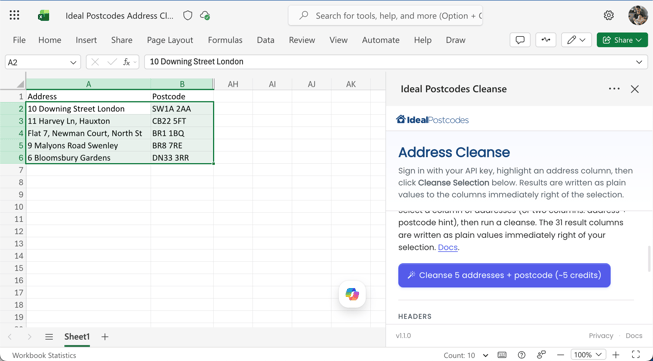
Task: Click the help question mark icon
Action: click(x=521, y=355)
